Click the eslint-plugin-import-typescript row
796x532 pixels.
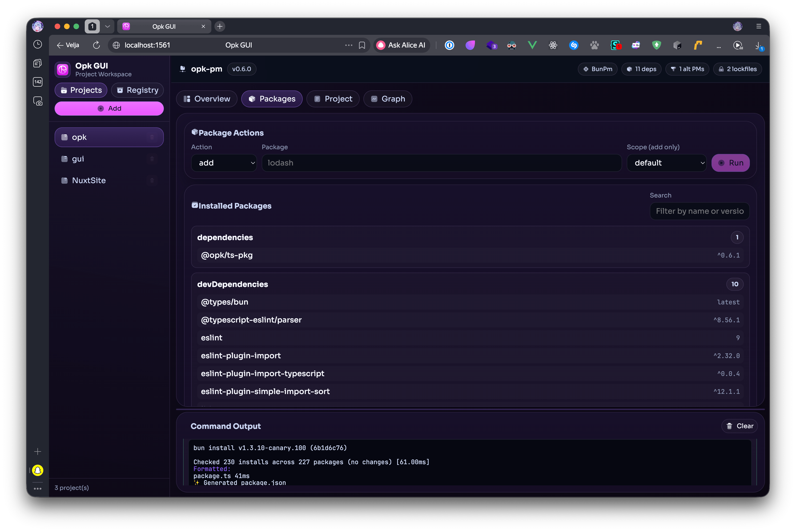(x=470, y=374)
